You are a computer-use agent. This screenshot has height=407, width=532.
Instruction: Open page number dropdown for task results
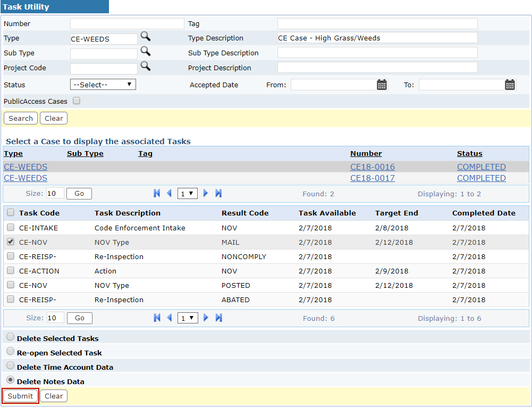[x=188, y=318]
